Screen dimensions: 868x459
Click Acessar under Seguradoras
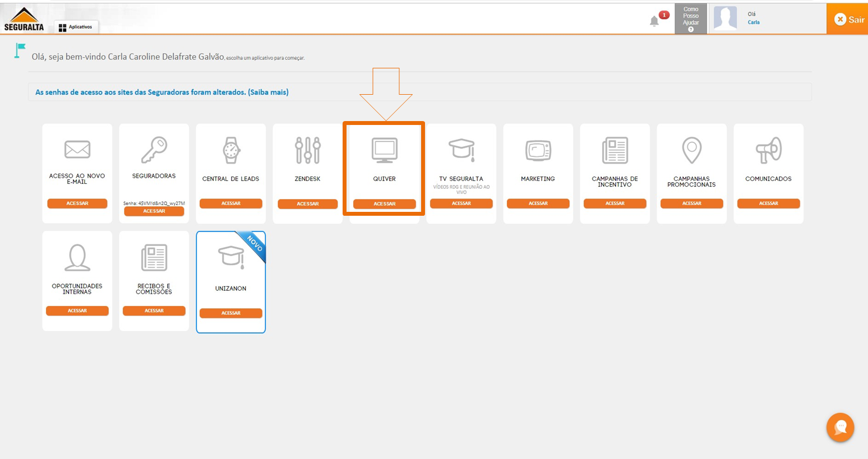click(x=154, y=211)
